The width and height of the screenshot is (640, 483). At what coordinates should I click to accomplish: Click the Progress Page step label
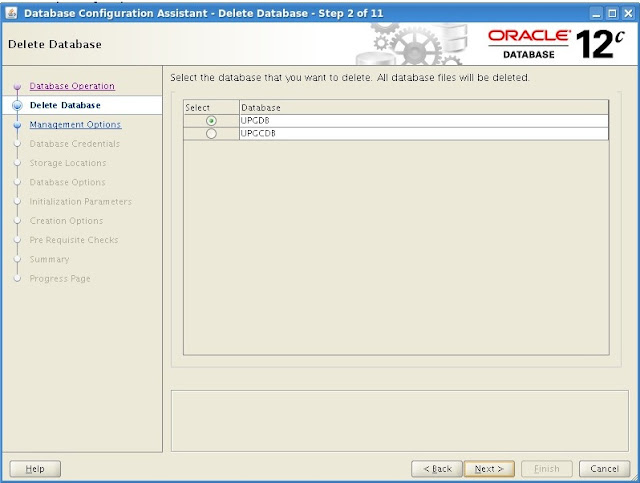tap(60, 278)
